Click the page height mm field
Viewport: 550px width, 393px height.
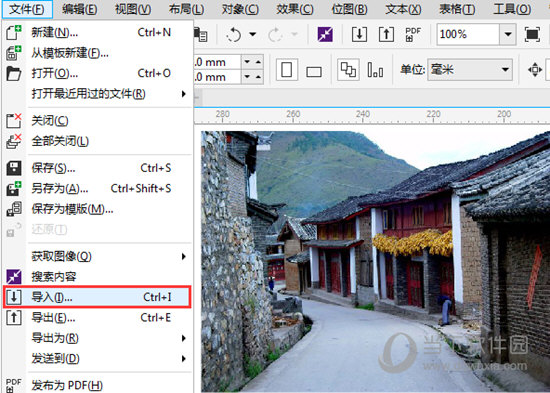[x=217, y=77]
